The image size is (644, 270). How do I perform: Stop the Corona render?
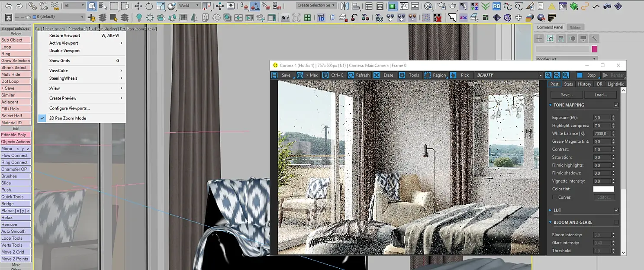[x=587, y=75]
